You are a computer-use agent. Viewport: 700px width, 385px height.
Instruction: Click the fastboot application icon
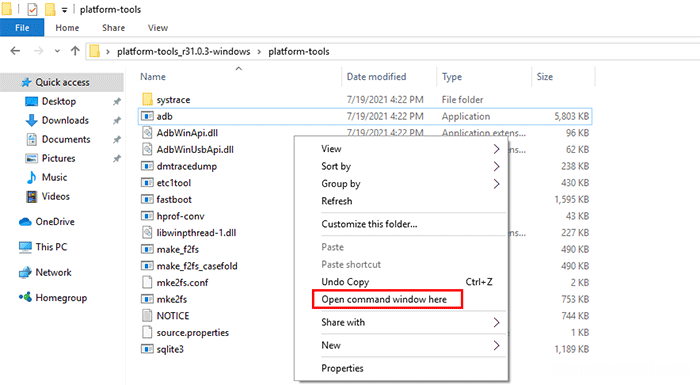(x=147, y=199)
